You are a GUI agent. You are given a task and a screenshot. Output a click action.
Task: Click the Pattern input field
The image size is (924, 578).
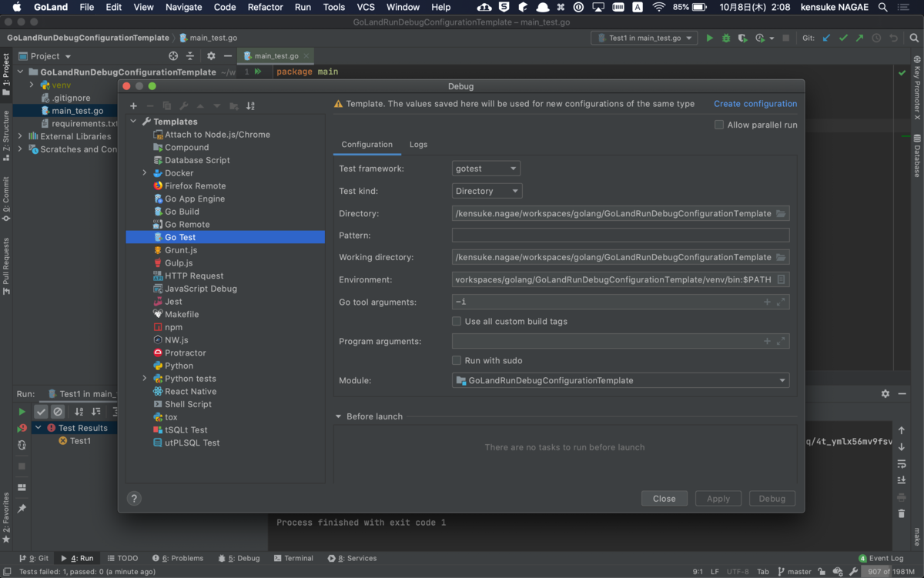621,236
